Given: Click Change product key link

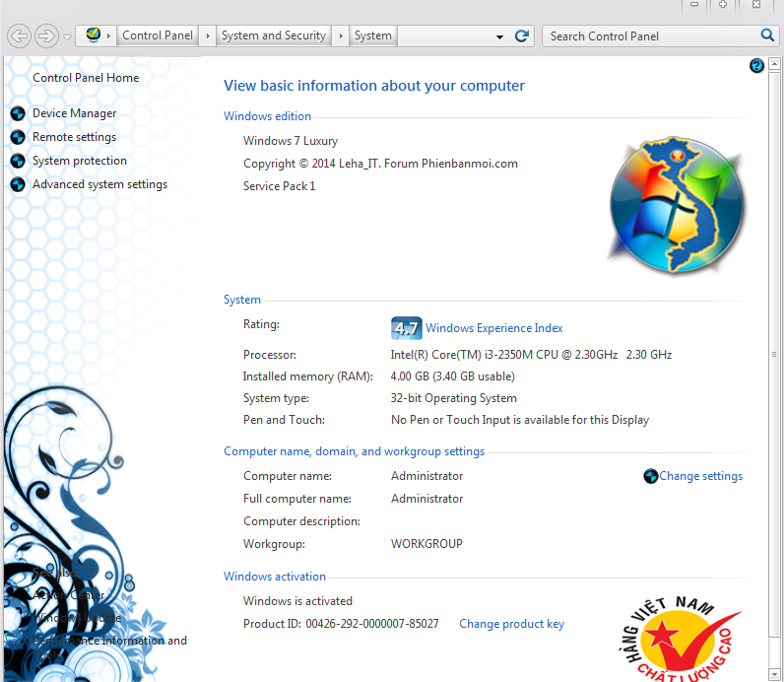Looking at the screenshot, I should [511, 624].
